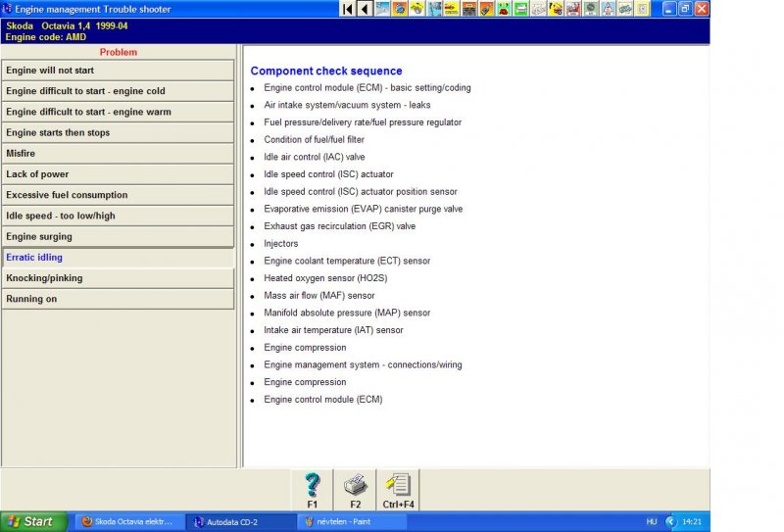Choose the Misfire problem
Image resolution: width=784 pixels, height=532 pixels.
pyautogui.click(x=118, y=154)
